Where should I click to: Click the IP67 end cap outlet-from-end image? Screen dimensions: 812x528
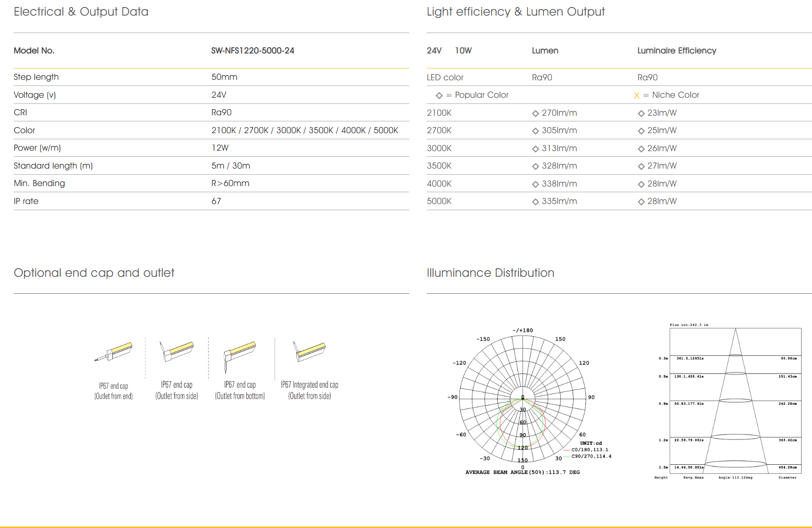click(114, 351)
